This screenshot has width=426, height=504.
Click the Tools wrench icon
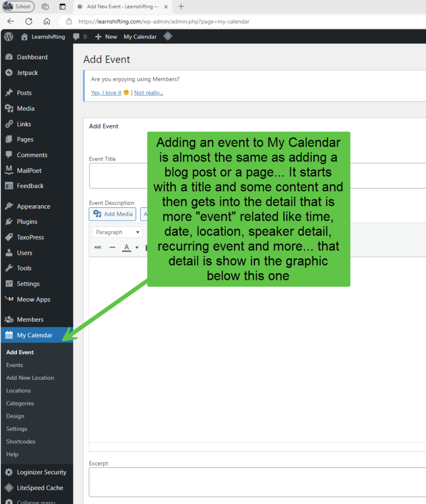click(x=9, y=268)
